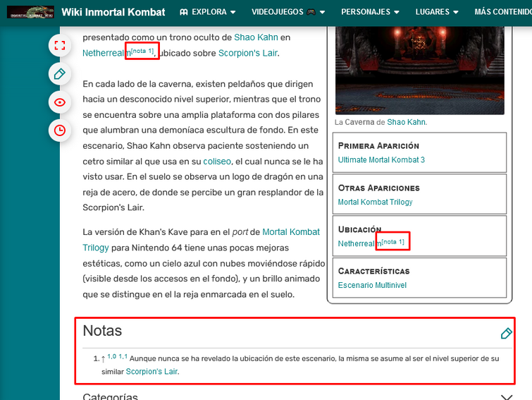Open the Netherrealm link in article text
Screen dimensions: 532x400
click(x=106, y=53)
